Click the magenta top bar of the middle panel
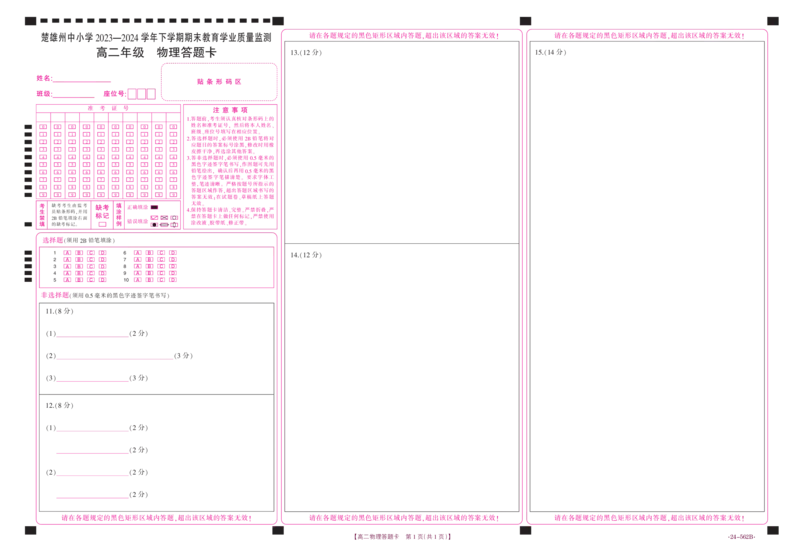 click(402, 34)
